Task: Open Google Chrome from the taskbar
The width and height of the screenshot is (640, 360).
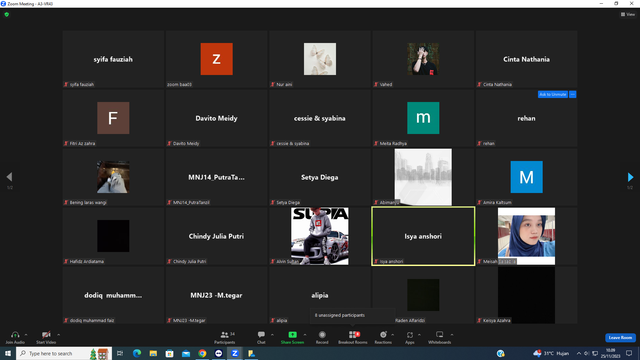Action: pos(202,353)
